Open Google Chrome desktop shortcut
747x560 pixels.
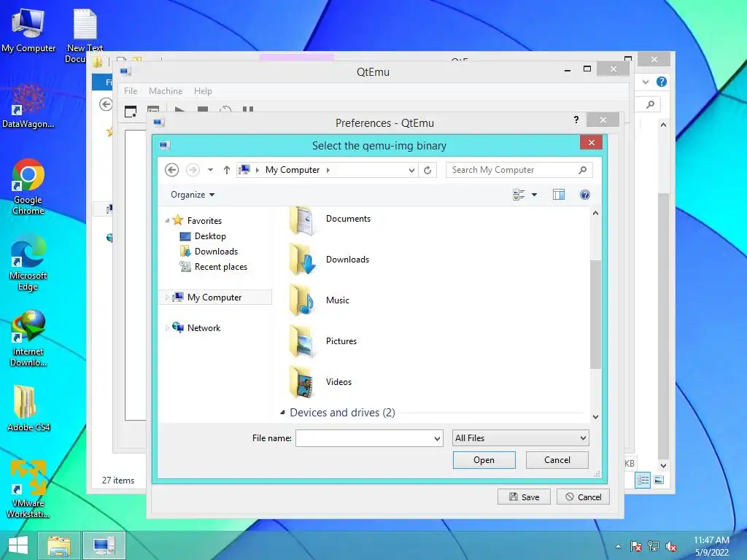click(x=28, y=187)
